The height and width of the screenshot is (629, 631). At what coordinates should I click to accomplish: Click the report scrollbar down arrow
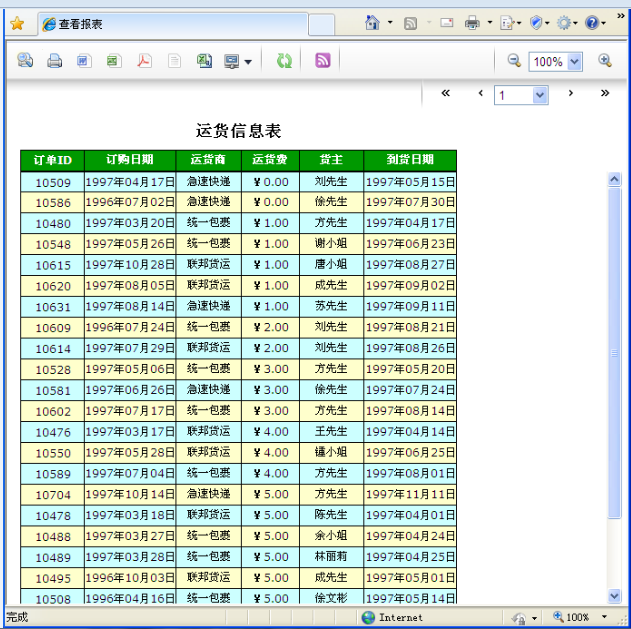[614, 596]
